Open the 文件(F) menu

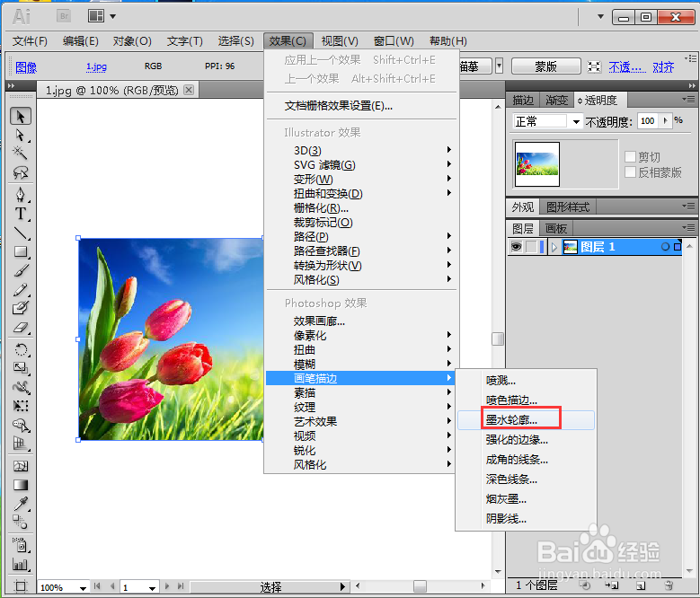click(x=30, y=41)
